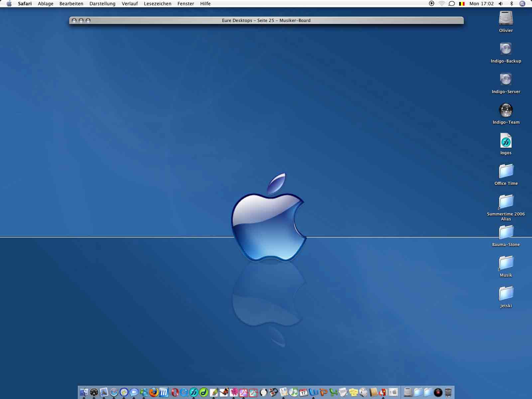Click the Mon 17:02 clock
Image resolution: width=532 pixels, height=399 pixels.
click(481, 4)
